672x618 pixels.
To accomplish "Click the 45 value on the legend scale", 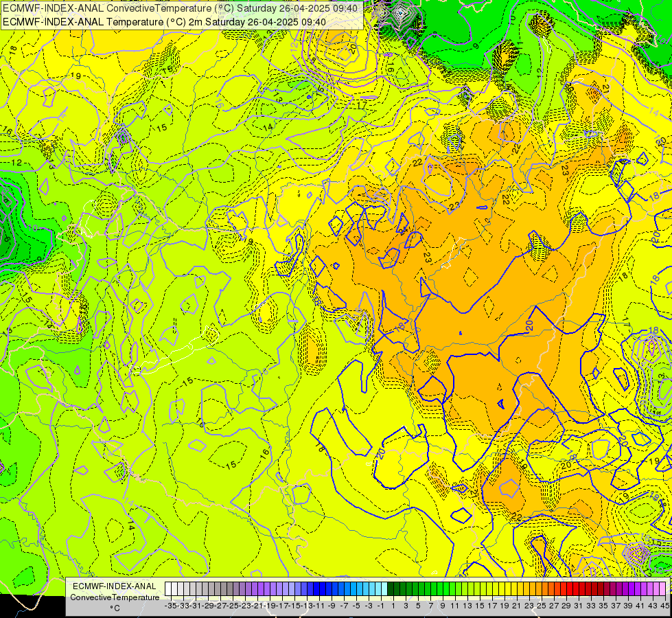I will click(x=664, y=606).
